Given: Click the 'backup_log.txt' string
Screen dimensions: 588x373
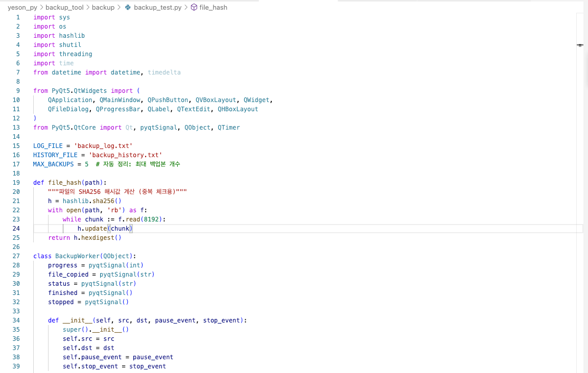Looking at the screenshot, I should point(103,146).
